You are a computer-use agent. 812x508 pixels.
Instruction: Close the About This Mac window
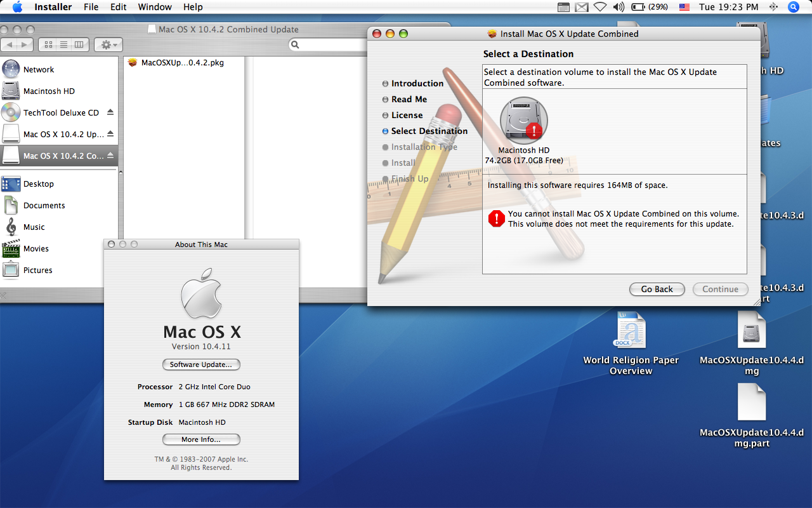[112, 244]
